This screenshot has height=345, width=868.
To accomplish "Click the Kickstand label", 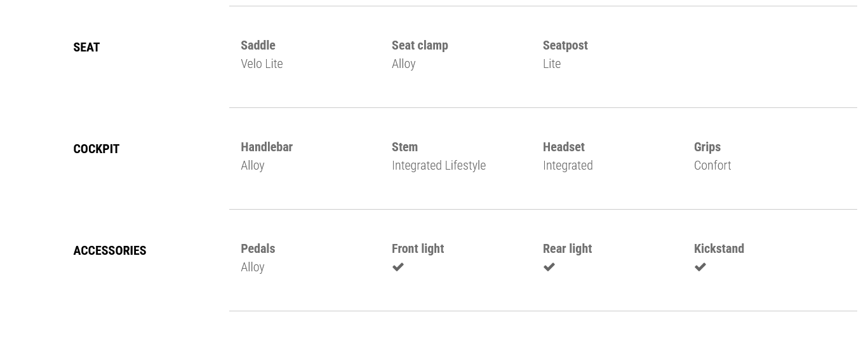I will pos(719,249).
